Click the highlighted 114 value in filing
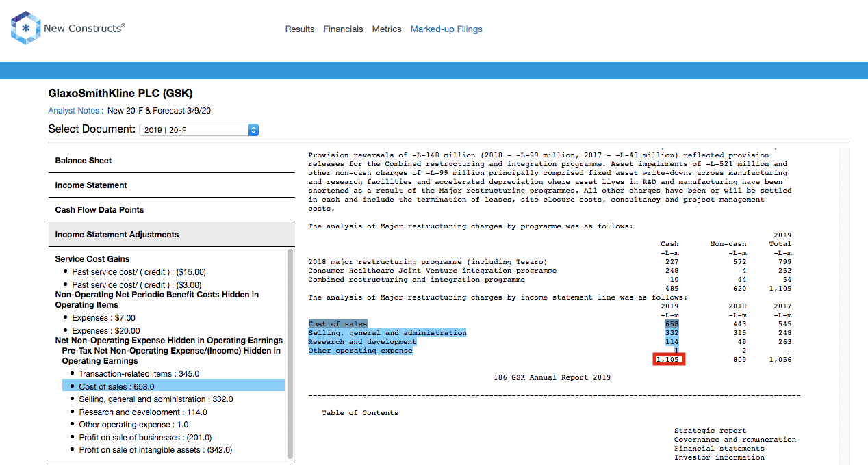 (x=672, y=342)
